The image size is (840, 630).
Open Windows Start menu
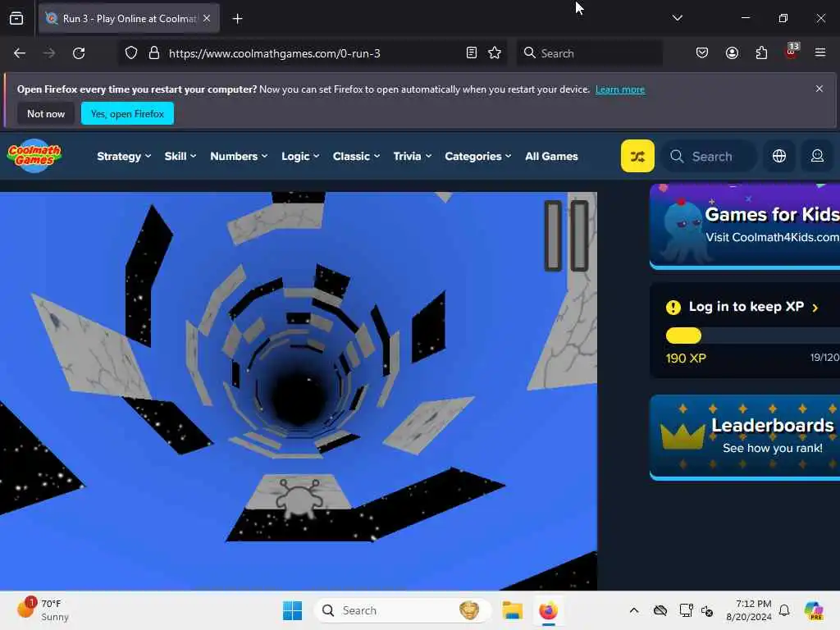[x=293, y=610]
